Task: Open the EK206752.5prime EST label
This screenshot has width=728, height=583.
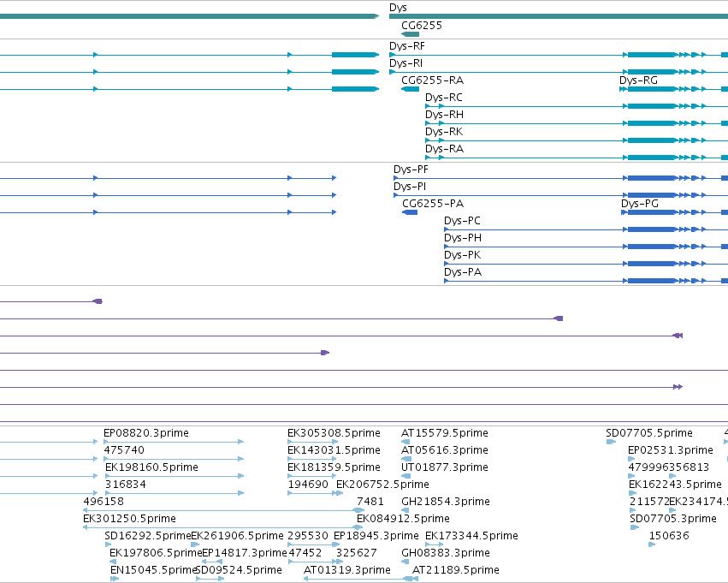Action: (382, 485)
